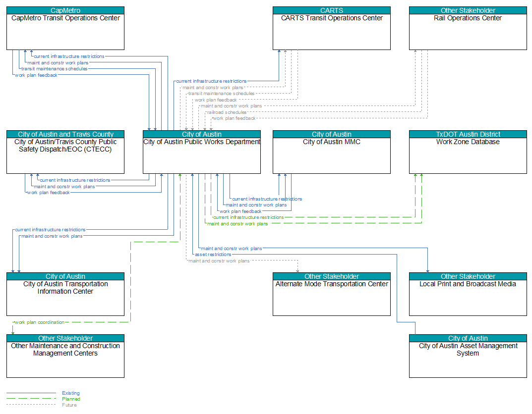Click green 'maint and constr work plans' label
The width and height of the screenshot is (532, 414).
point(237,224)
